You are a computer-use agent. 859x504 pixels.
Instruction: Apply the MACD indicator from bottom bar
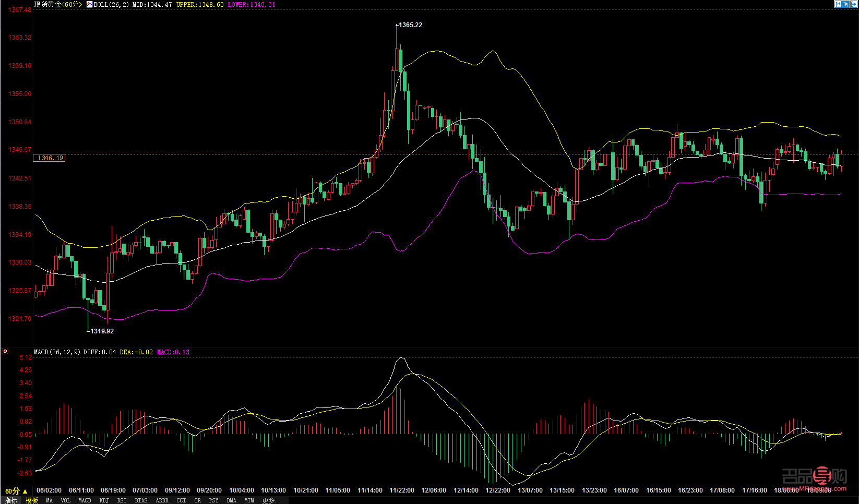[x=85, y=500]
